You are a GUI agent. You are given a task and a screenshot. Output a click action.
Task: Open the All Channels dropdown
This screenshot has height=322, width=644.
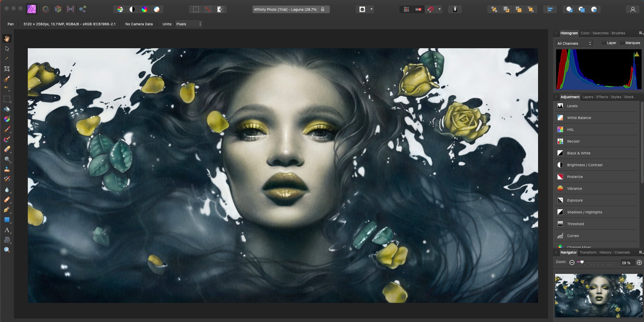[x=574, y=43]
